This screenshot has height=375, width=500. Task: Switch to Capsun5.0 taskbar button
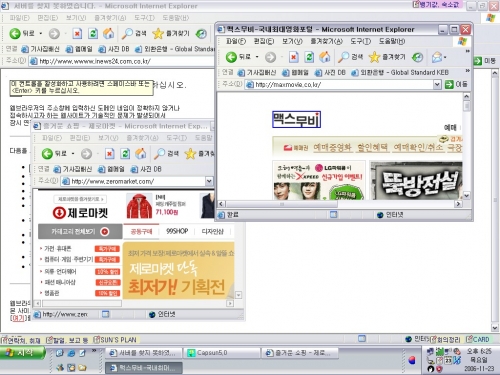(222, 353)
